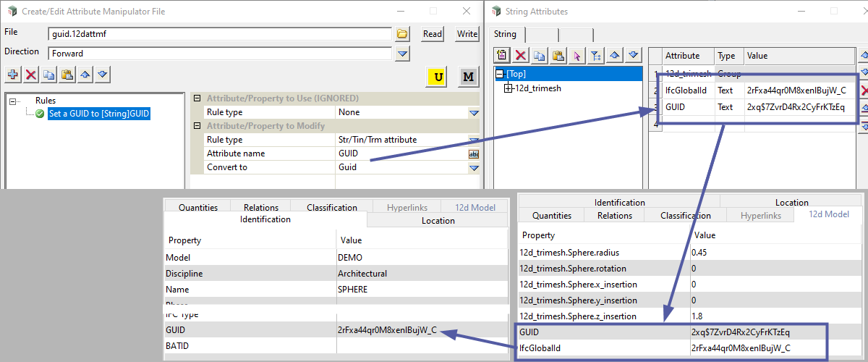Click the filter tree icon in String Attributes
This screenshot has height=362, width=868.
(595, 56)
